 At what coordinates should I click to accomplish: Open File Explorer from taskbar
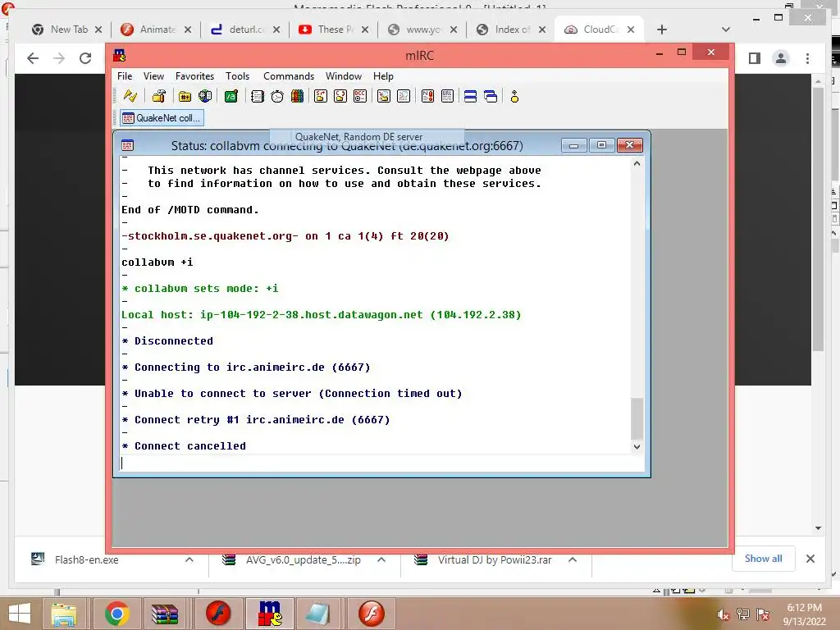click(x=64, y=614)
